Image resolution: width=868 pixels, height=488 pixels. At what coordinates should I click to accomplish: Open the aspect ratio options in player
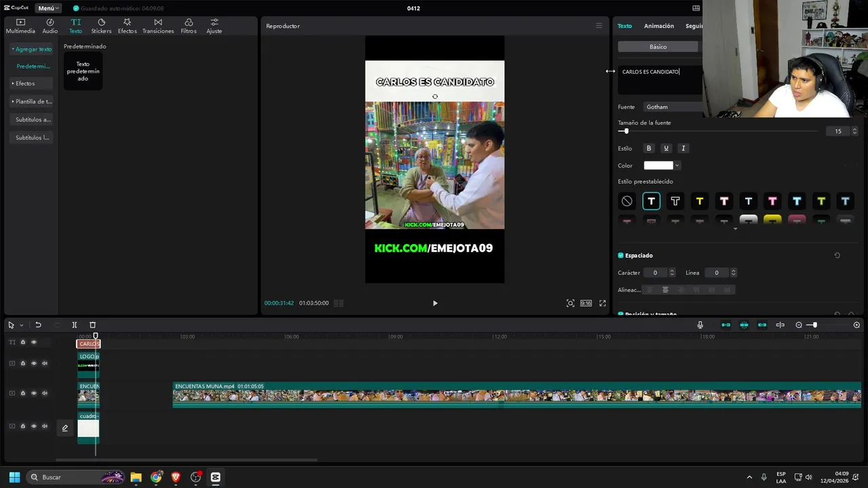point(586,304)
